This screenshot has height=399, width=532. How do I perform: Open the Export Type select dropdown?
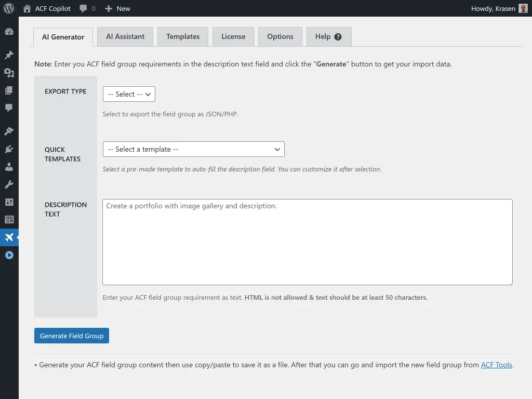pyautogui.click(x=128, y=94)
